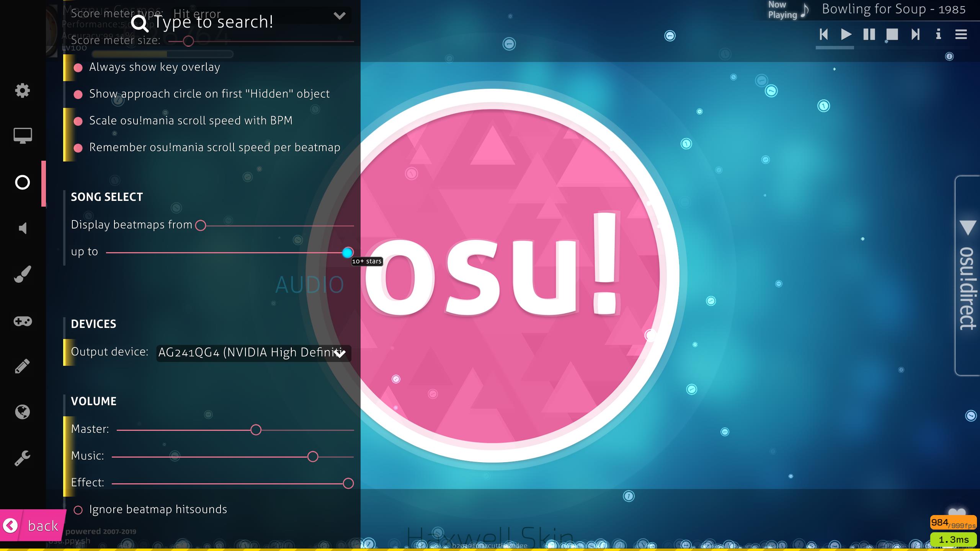Image resolution: width=980 pixels, height=551 pixels.
Task: Click the Bowling for Soup - 1985 title
Action: click(x=894, y=9)
